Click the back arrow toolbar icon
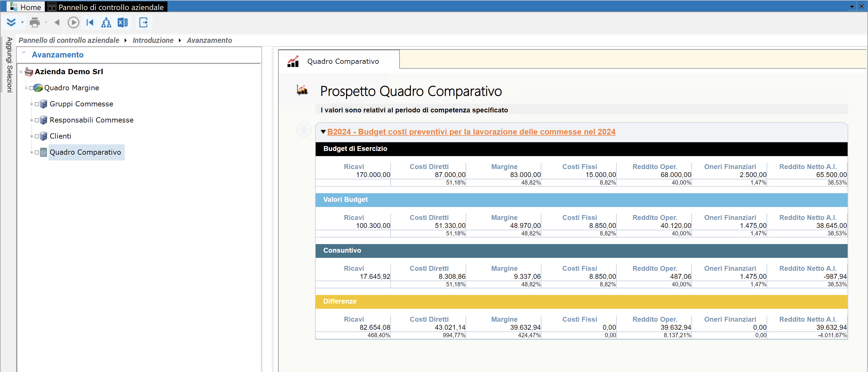Screen dimensions: 868x372 point(57,23)
